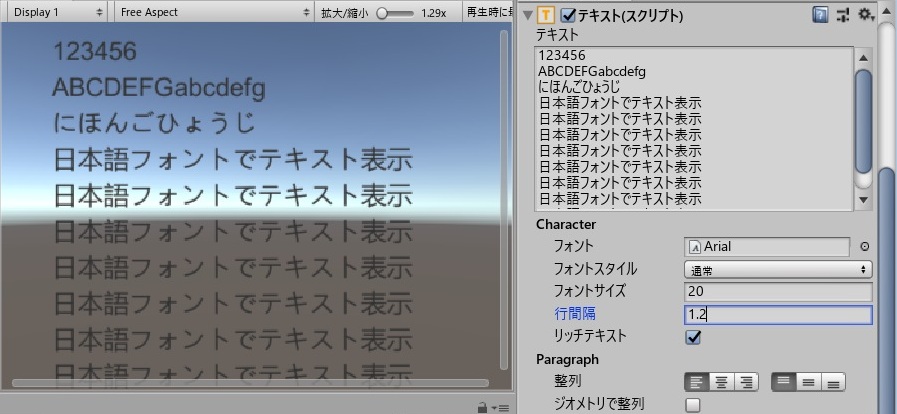Select middle vertical text alignment
The width and height of the screenshot is (897, 414).
coord(809,381)
